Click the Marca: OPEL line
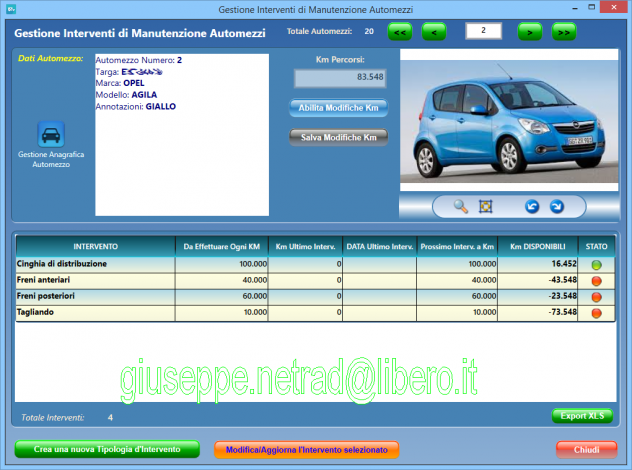Viewport: 632px width, 470px height. (120, 83)
